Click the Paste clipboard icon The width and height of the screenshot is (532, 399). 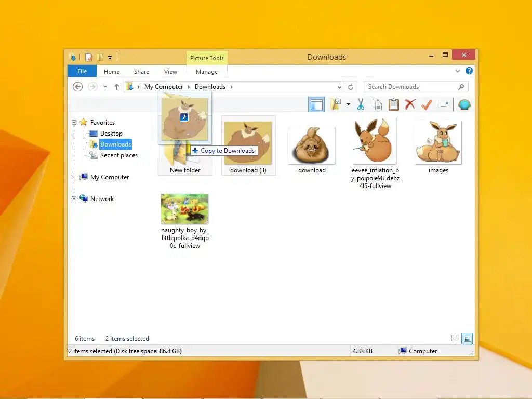pyautogui.click(x=394, y=104)
